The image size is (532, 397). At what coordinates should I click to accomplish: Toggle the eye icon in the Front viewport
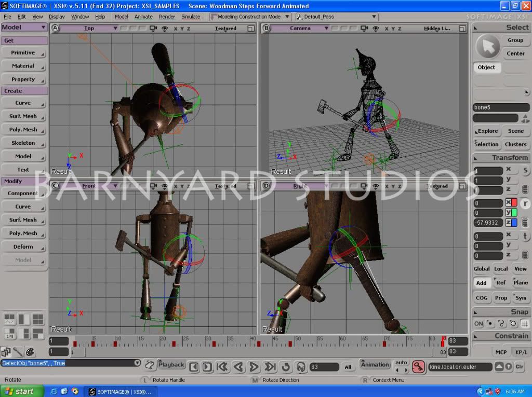165,186
